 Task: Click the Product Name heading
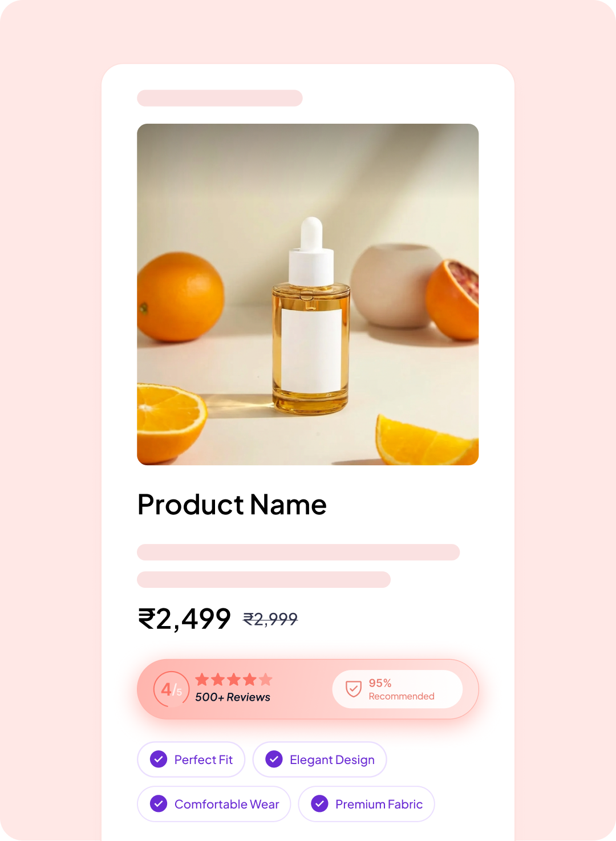tap(232, 505)
